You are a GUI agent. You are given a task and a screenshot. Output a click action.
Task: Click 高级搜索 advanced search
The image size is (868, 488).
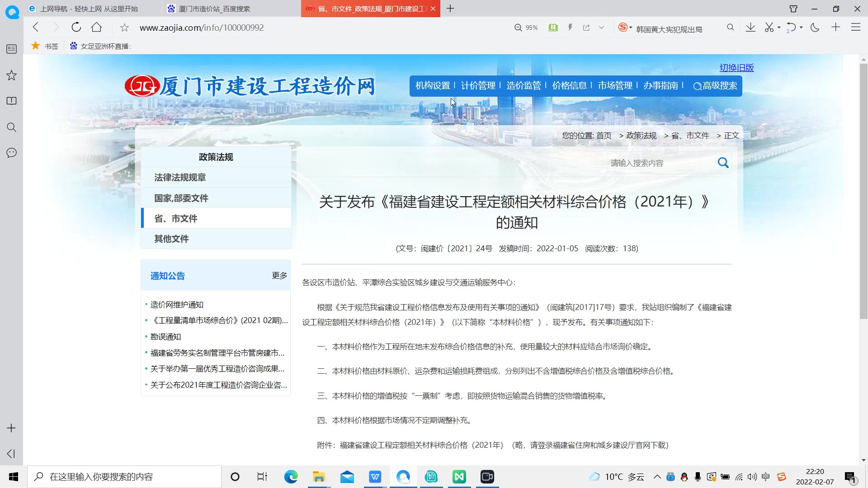coord(715,86)
